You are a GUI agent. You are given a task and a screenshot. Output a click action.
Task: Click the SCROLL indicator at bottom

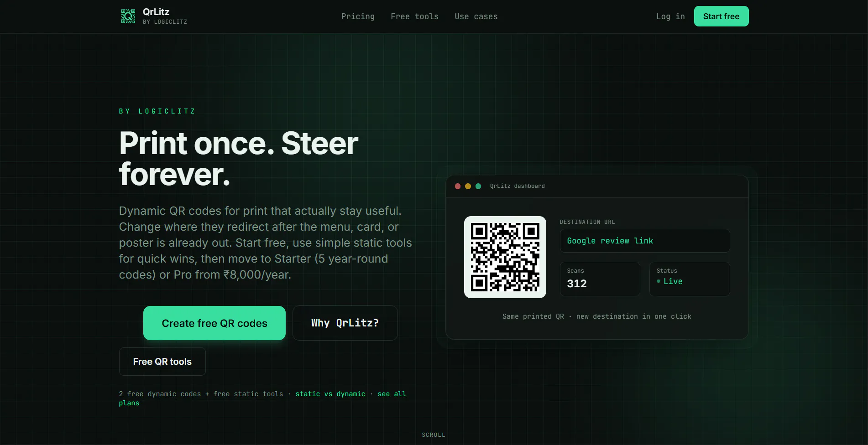pos(434,435)
